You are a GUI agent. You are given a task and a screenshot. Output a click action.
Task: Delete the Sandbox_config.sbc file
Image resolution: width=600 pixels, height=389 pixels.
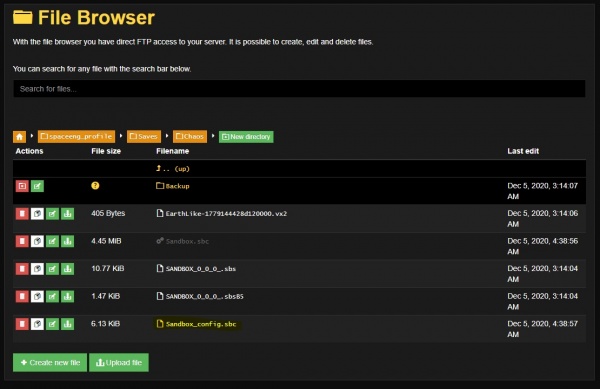tap(22, 324)
